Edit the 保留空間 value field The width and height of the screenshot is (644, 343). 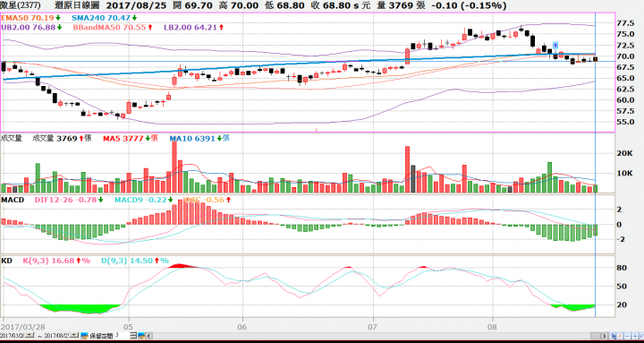tap(121, 335)
